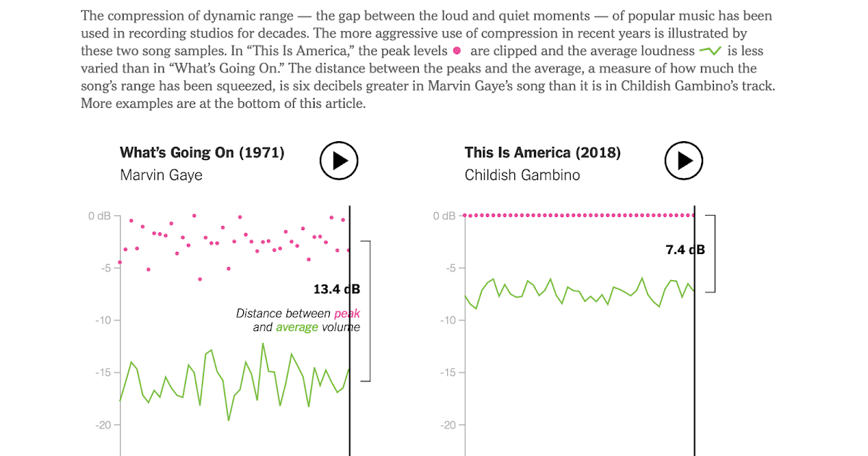Click the Childish Gambino artist label
This screenshot has width=868, height=456.
522,174
